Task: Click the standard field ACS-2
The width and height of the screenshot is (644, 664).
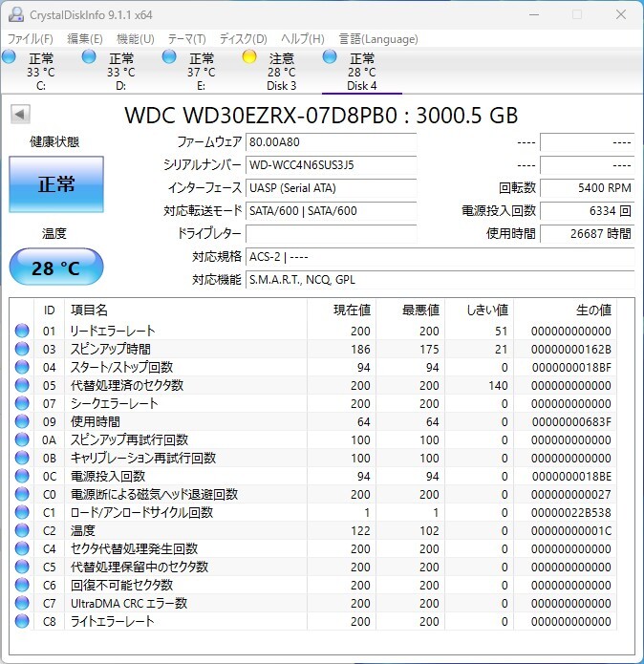Action: point(440,257)
